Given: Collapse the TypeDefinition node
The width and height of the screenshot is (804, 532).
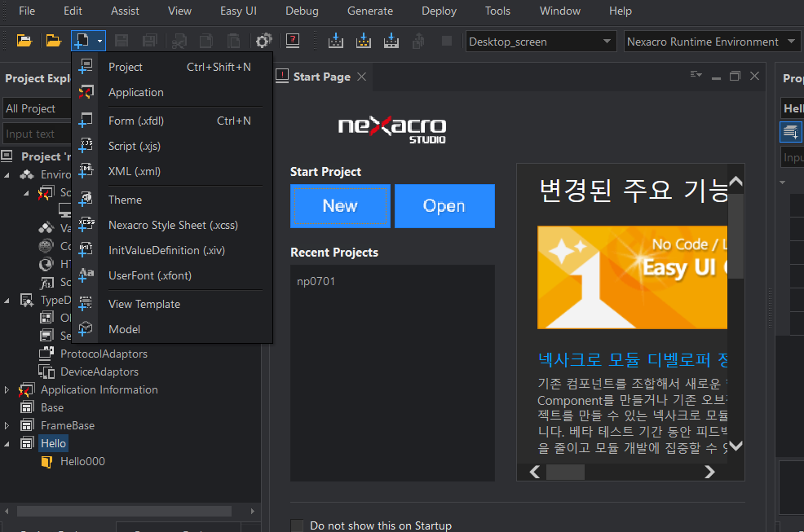Looking at the screenshot, I should [x=7, y=301].
